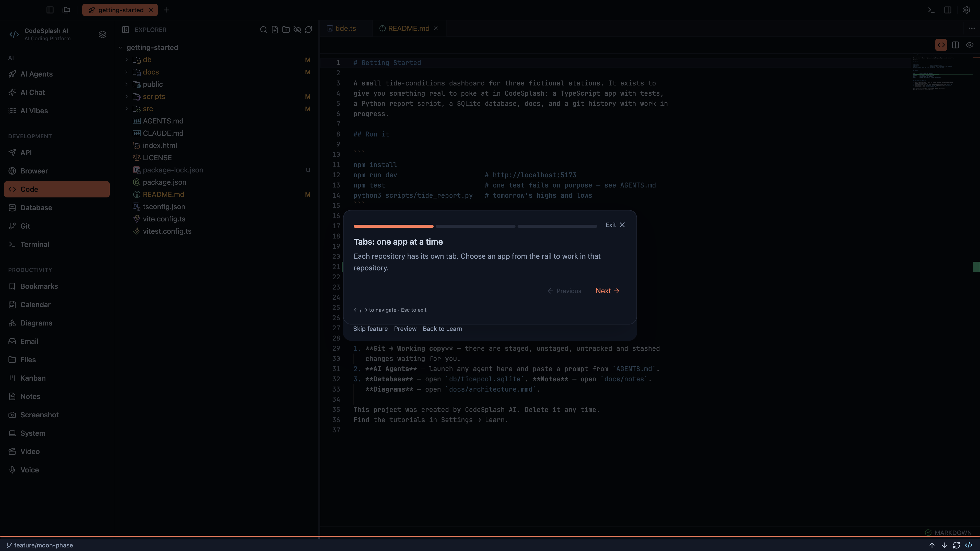Click Next in the tutorial dialog
This screenshot has height=551, width=980.
pos(608,291)
